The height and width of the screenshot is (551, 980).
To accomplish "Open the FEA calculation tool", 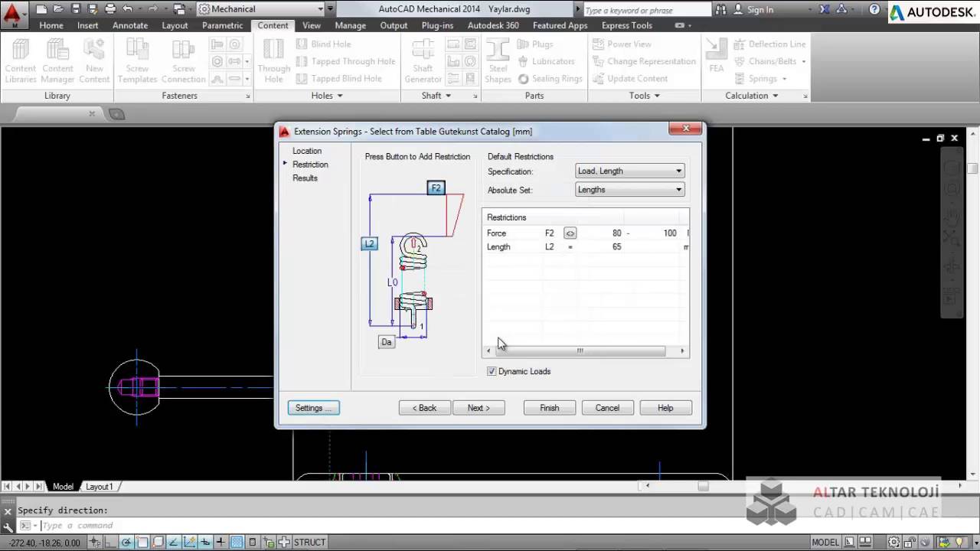I will coord(717,57).
